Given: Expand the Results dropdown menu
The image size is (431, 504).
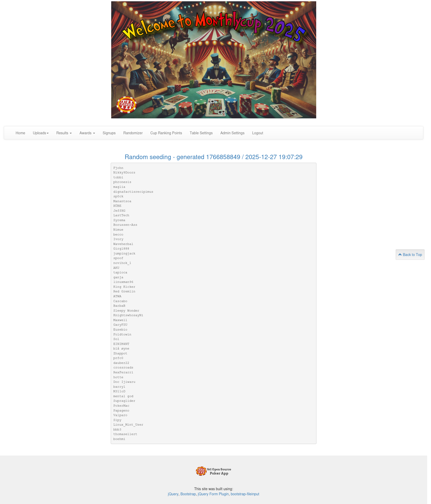Looking at the screenshot, I should (64, 133).
